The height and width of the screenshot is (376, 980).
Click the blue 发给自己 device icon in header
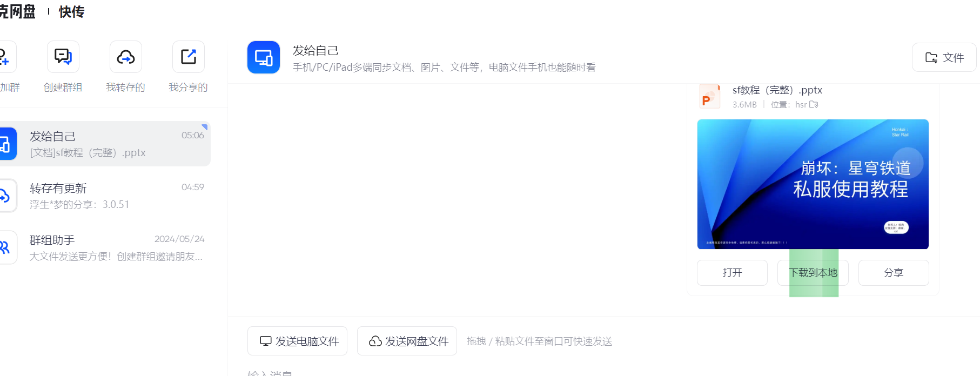pos(264,57)
